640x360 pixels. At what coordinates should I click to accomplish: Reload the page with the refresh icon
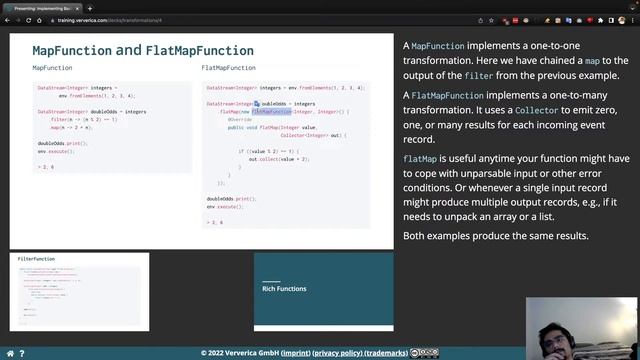[29, 20]
